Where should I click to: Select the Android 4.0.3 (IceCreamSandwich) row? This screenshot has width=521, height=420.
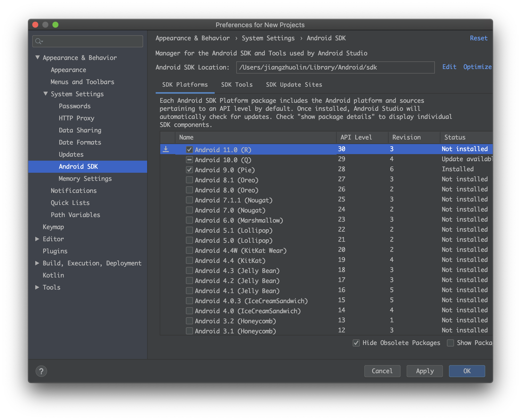(326, 300)
